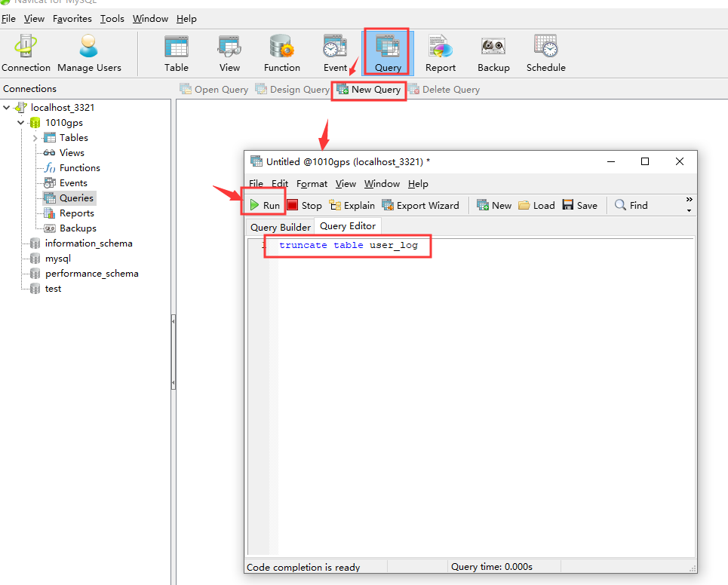Open query window View menu
Viewport: 728px width, 585px height.
pos(346,184)
